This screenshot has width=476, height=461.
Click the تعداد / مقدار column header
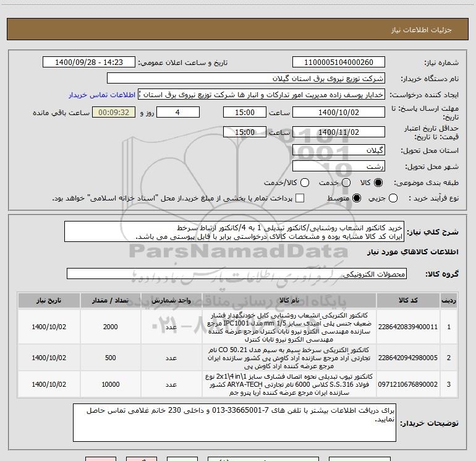point(110,301)
